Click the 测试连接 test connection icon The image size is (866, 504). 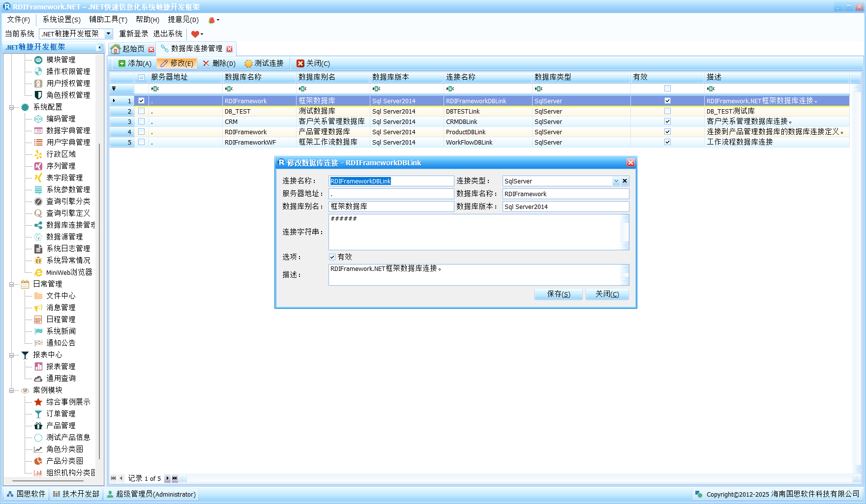(248, 63)
